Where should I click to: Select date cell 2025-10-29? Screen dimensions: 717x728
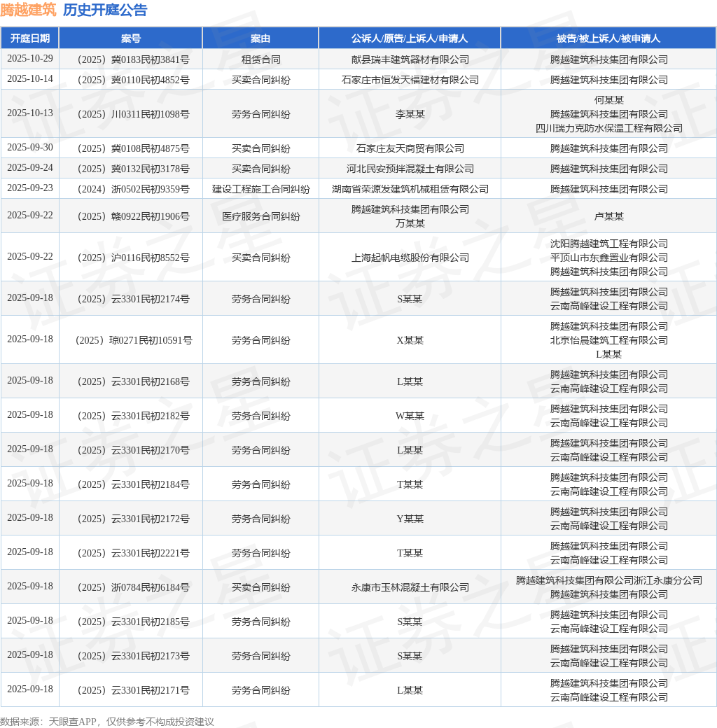(29, 59)
